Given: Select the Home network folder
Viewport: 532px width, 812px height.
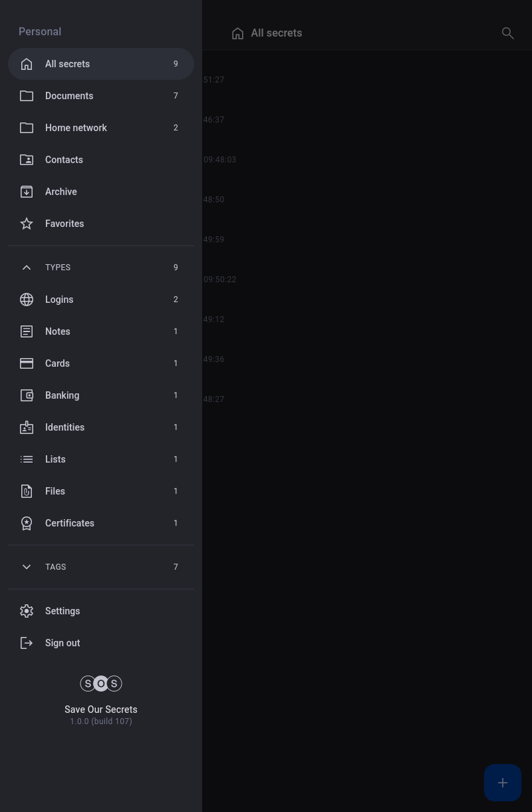Looking at the screenshot, I should [x=76, y=128].
